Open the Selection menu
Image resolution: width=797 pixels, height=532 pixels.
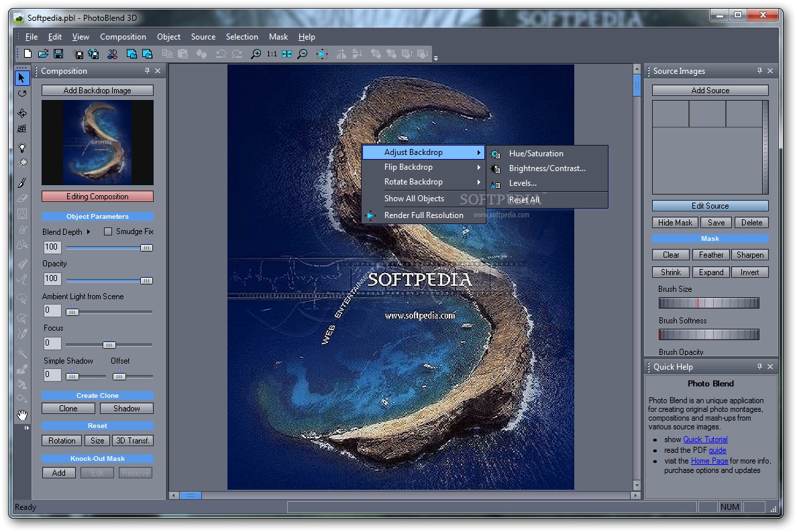tap(242, 37)
